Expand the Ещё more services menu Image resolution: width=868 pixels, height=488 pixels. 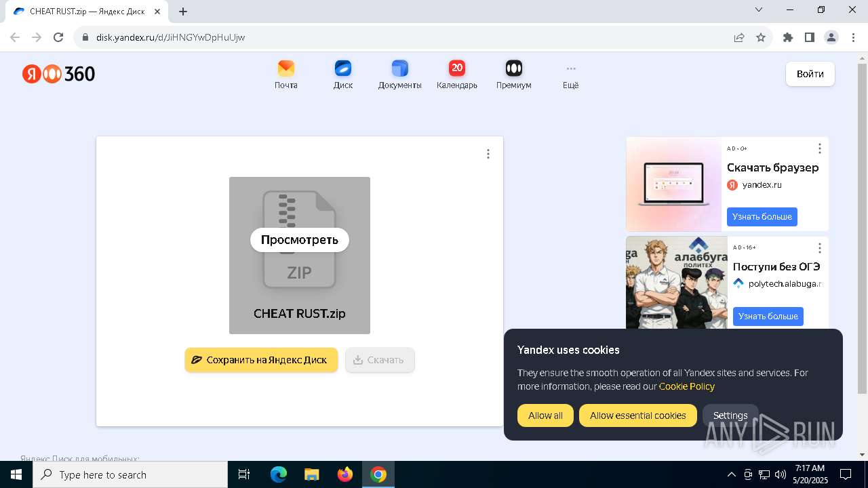[571, 74]
